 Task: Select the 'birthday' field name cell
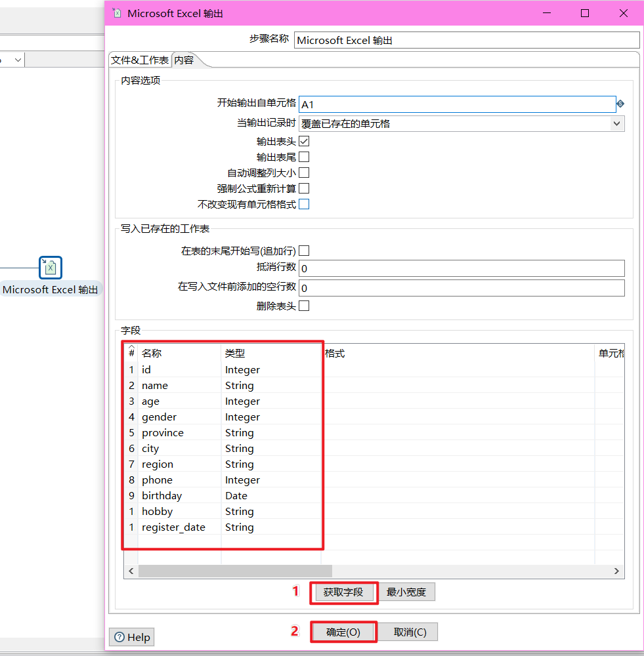tap(179, 495)
